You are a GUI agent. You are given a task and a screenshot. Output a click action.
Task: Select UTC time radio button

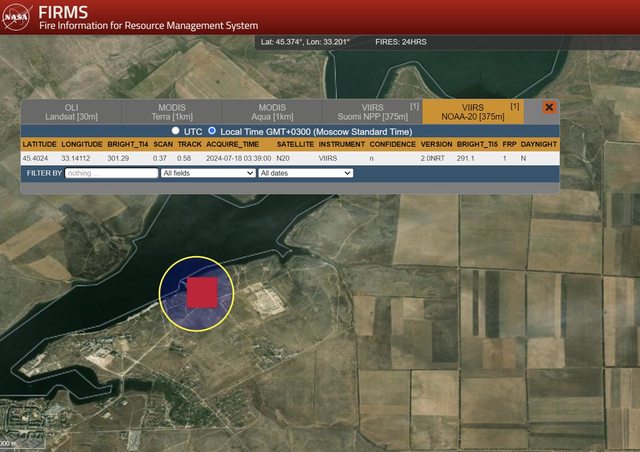pyautogui.click(x=176, y=131)
